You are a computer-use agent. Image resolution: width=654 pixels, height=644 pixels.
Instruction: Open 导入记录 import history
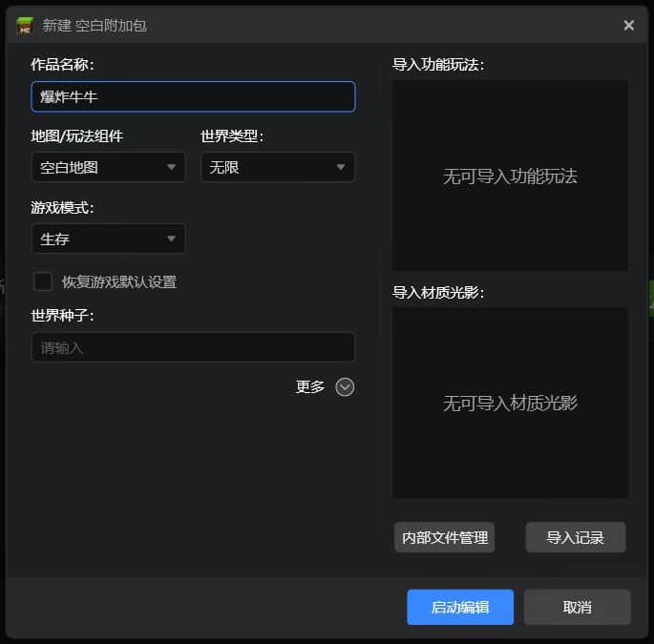tap(576, 537)
